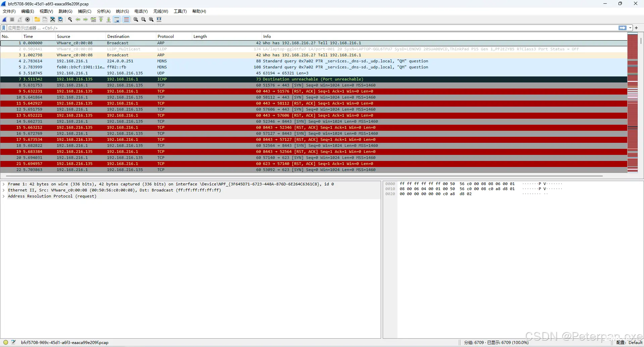Select packet 6 UDP 63194 → 65321

point(314,73)
